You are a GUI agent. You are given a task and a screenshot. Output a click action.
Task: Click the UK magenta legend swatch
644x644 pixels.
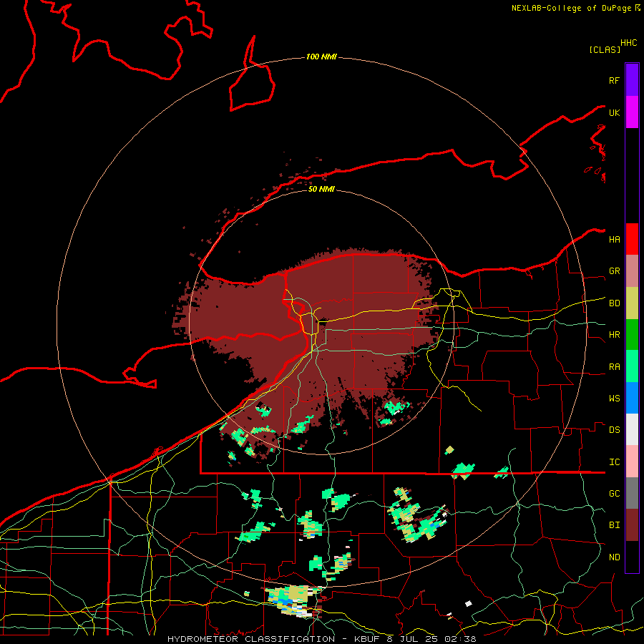(x=632, y=112)
